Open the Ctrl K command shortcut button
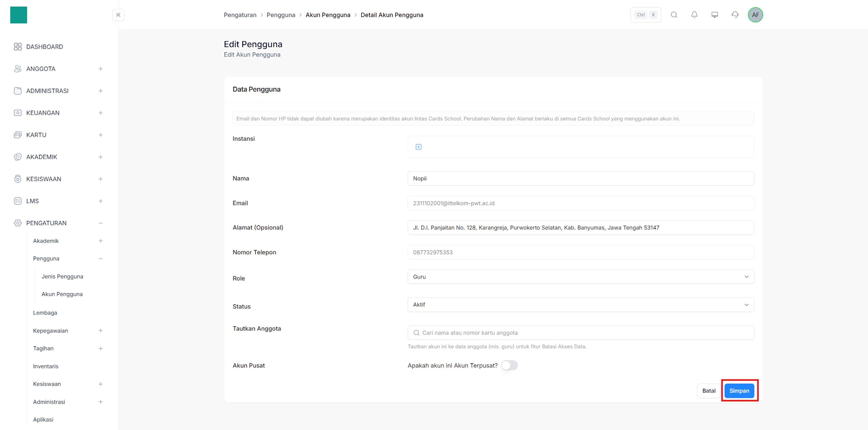The height and width of the screenshot is (430, 868). pyautogui.click(x=646, y=15)
